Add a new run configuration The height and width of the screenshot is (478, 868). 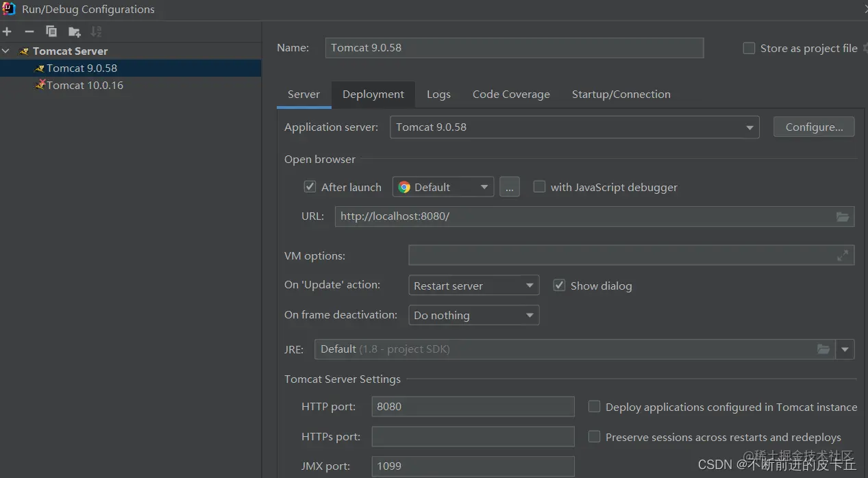7,32
